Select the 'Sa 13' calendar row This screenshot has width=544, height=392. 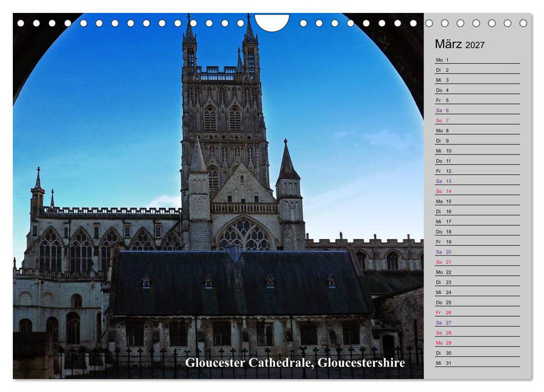(477, 181)
